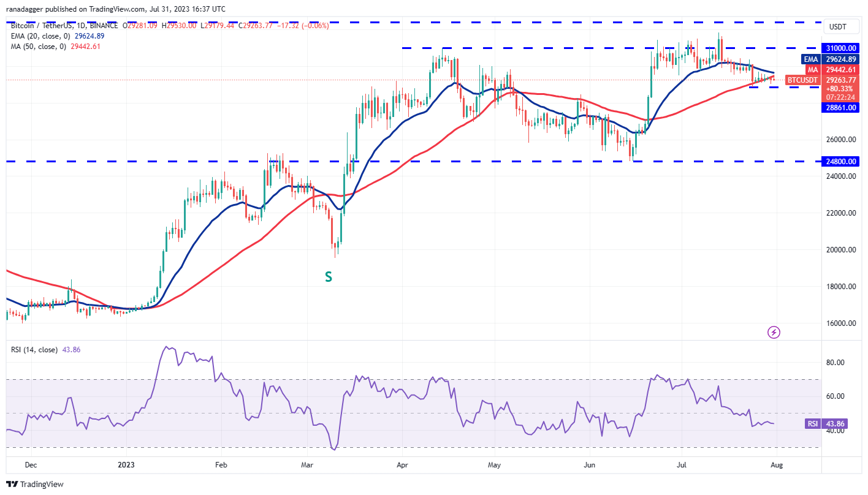
Task: Click the blue 31000.00 resistance level label
Action: [840, 48]
